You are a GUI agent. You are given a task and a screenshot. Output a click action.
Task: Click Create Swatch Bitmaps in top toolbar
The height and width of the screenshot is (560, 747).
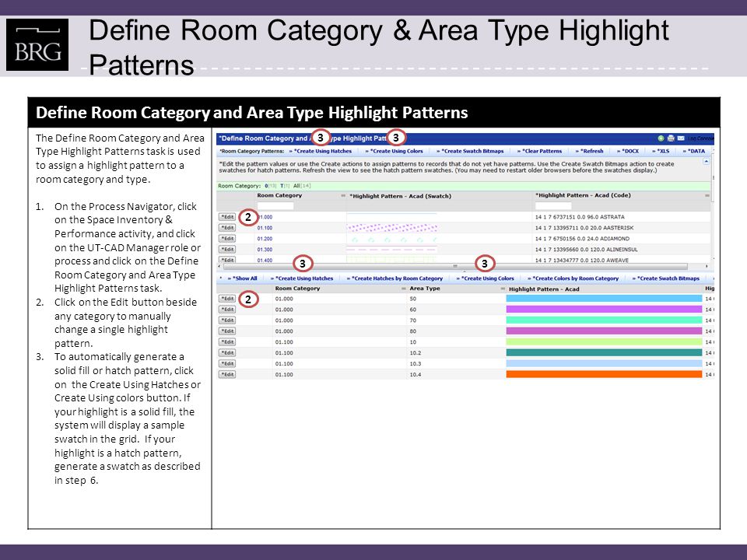pos(472,152)
